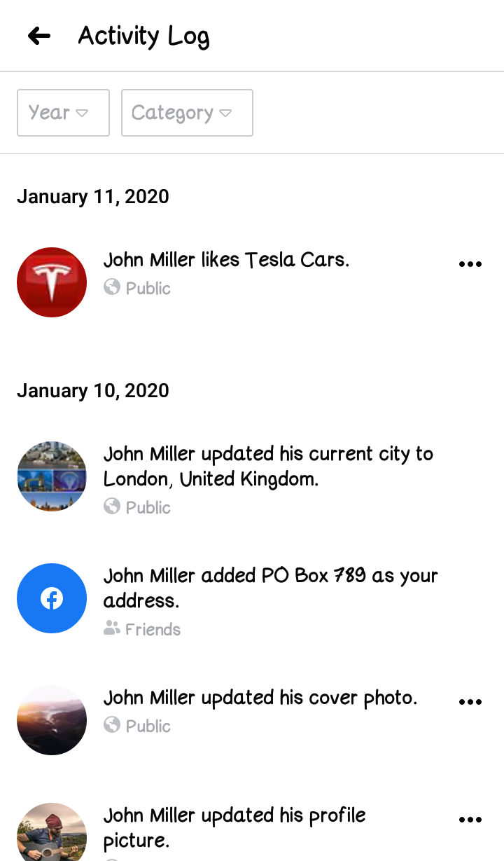Image resolution: width=504 pixels, height=861 pixels.
Task: Open the Year filter dropdown
Action: tap(63, 113)
